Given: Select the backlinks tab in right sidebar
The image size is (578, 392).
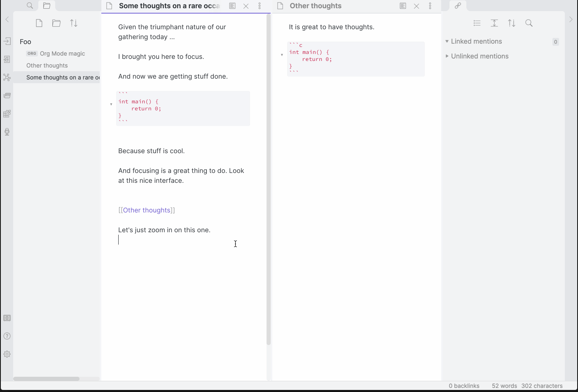Looking at the screenshot, I should 458,6.
